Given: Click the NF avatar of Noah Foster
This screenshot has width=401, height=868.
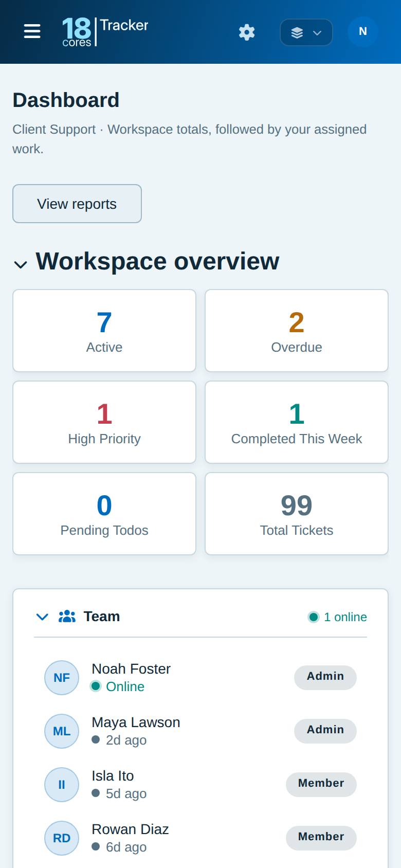Looking at the screenshot, I should point(62,678).
